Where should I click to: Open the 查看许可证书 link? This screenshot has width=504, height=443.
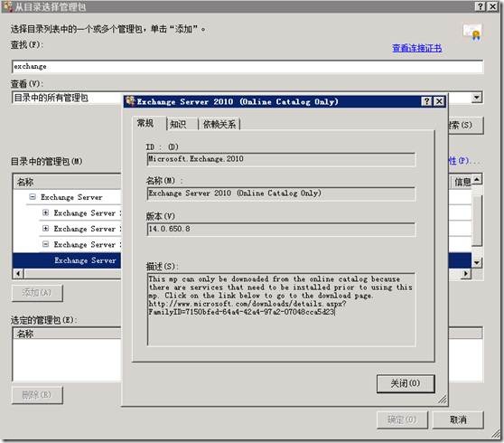click(417, 48)
